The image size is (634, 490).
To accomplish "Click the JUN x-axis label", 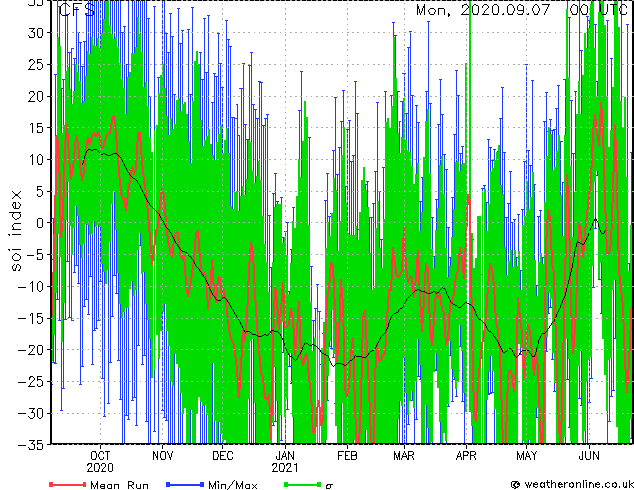I will [589, 456].
